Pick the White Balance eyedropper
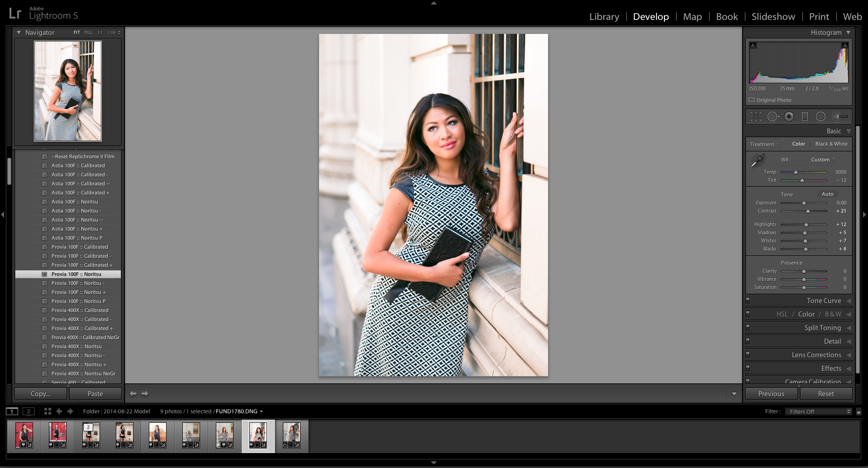This screenshot has width=868, height=468. (x=758, y=161)
